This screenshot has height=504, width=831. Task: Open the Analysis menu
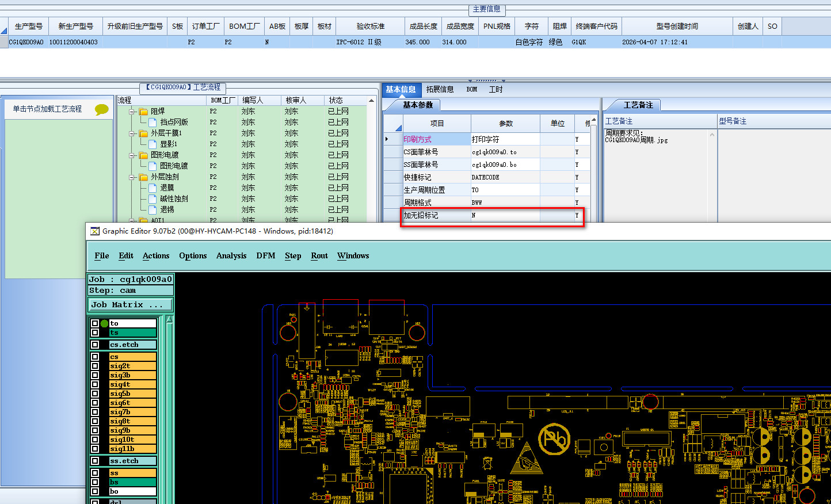pos(231,256)
